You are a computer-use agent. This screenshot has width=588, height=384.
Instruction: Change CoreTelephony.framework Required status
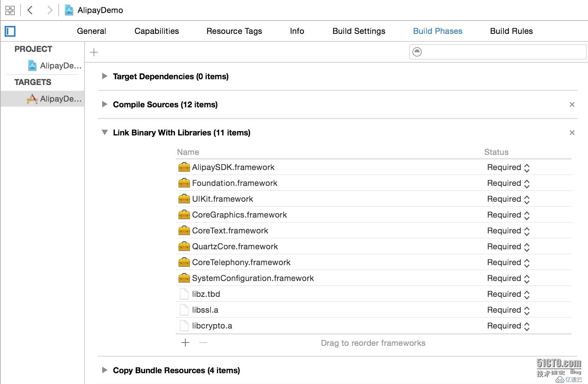508,263
